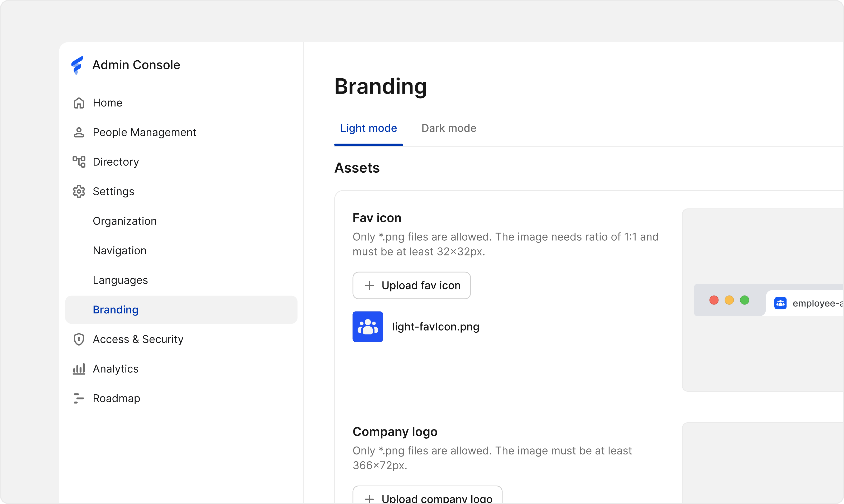Click the Fav icon heading
This screenshot has width=844, height=504.
pos(377,218)
